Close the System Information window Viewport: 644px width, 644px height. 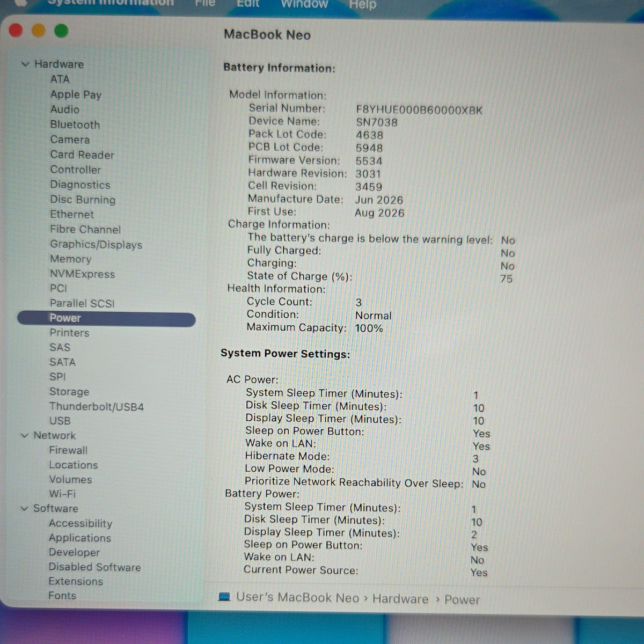[x=16, y=31]
